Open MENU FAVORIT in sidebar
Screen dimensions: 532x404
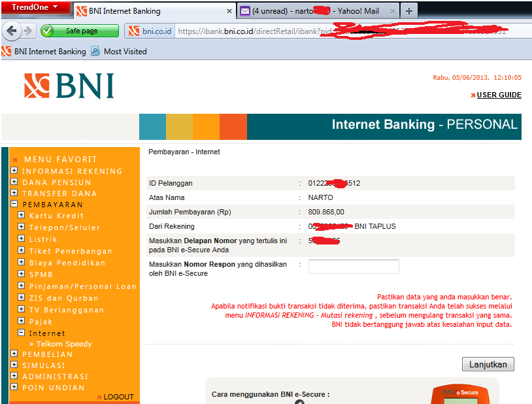point(60,160)
